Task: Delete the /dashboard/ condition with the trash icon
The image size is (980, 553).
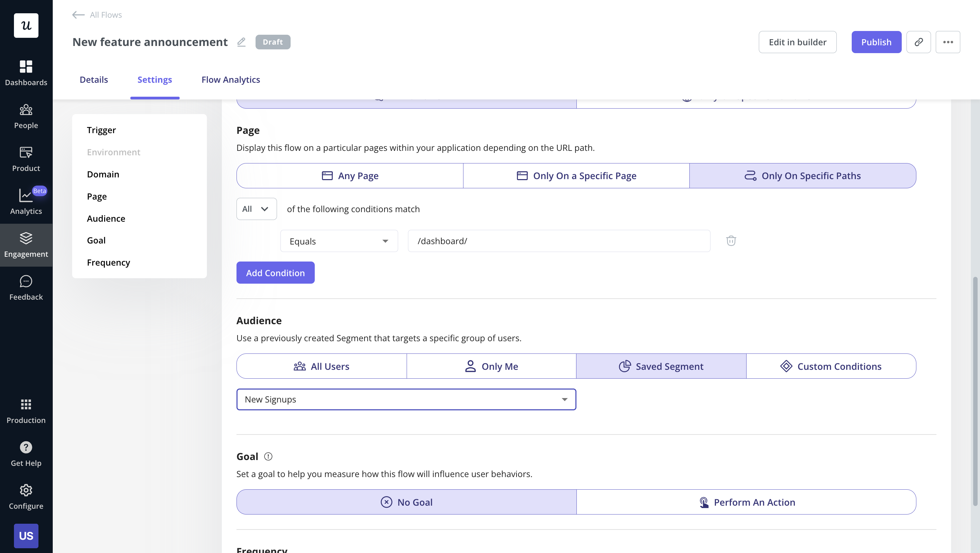Action: 731,240
